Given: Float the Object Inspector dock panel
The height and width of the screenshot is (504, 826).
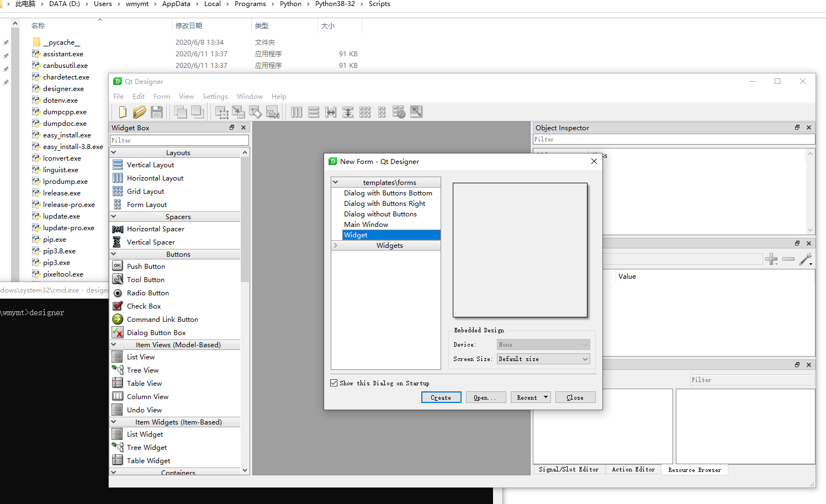Looking at the screenshot, I should pos(797,128).
